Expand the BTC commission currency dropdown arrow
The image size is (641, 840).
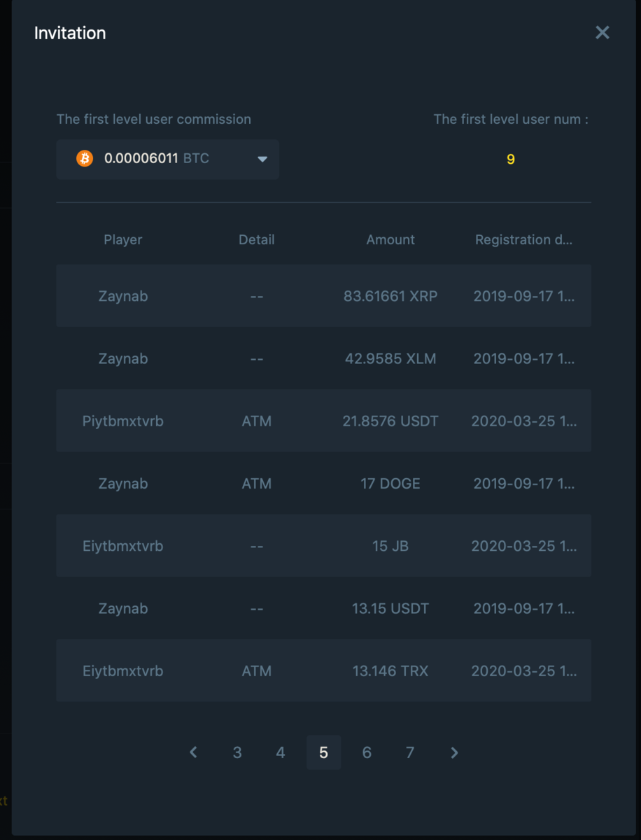tap(262, 160)
